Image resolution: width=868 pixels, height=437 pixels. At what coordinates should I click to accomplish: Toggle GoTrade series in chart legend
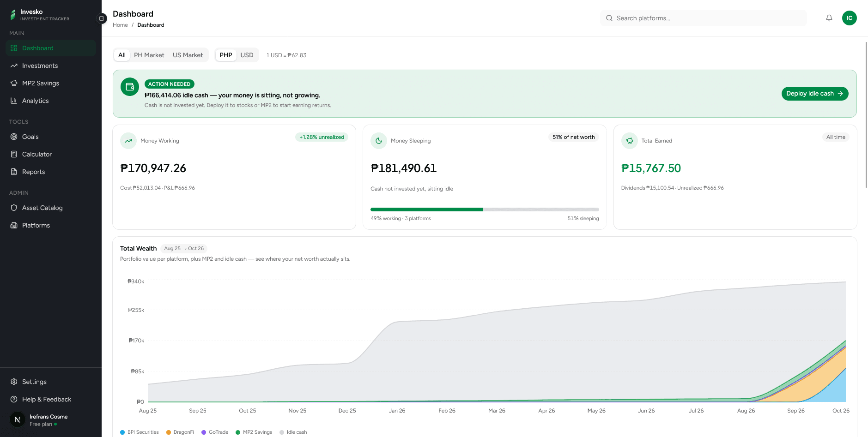pos(215,432)
